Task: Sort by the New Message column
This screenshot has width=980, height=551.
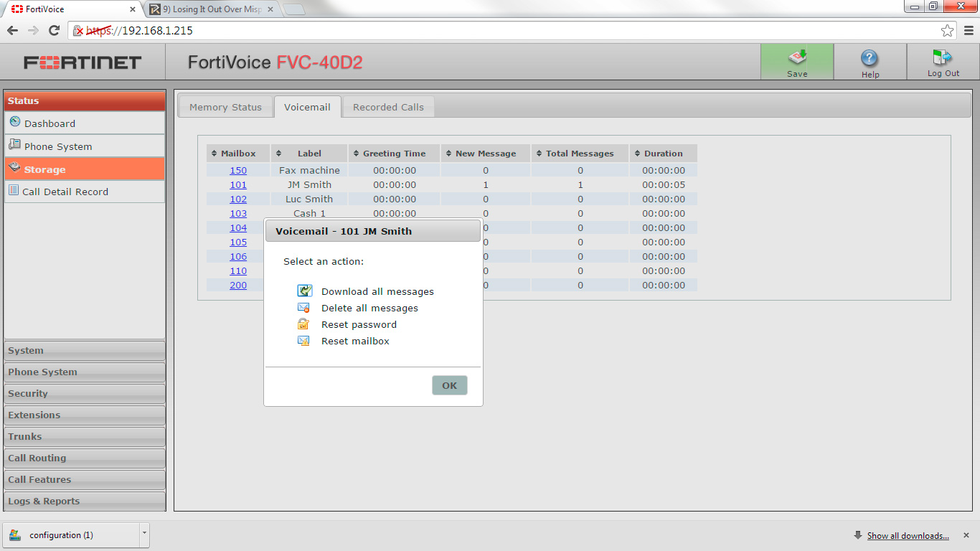Action: 486,153
